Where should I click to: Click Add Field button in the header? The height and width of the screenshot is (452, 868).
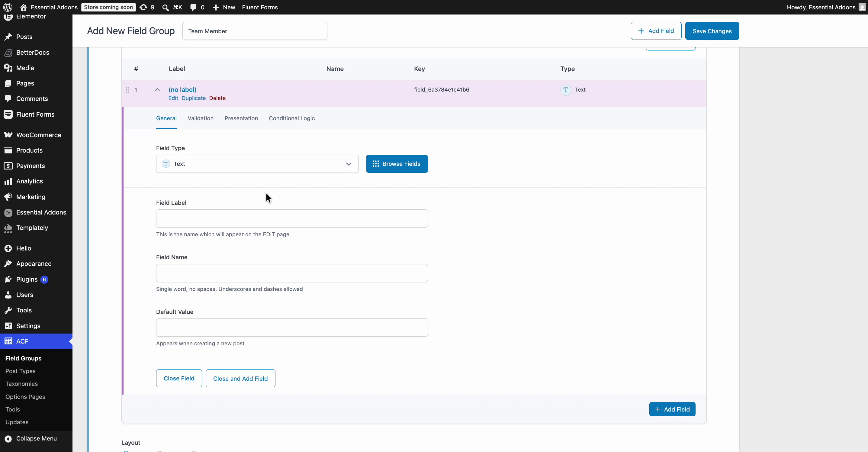coord(656,31)
